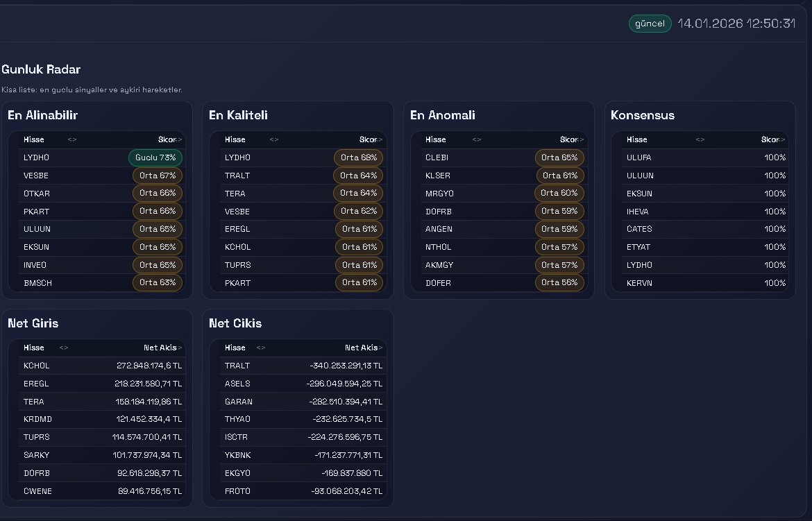This screenshot has height=521, width=812.
Task: Select CWENE row in Net Giris
Action: click(x=102, y=491)
